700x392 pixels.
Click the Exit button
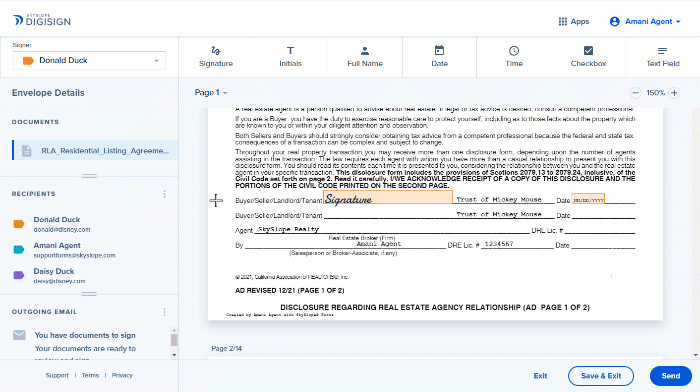[x=540, y=376]
